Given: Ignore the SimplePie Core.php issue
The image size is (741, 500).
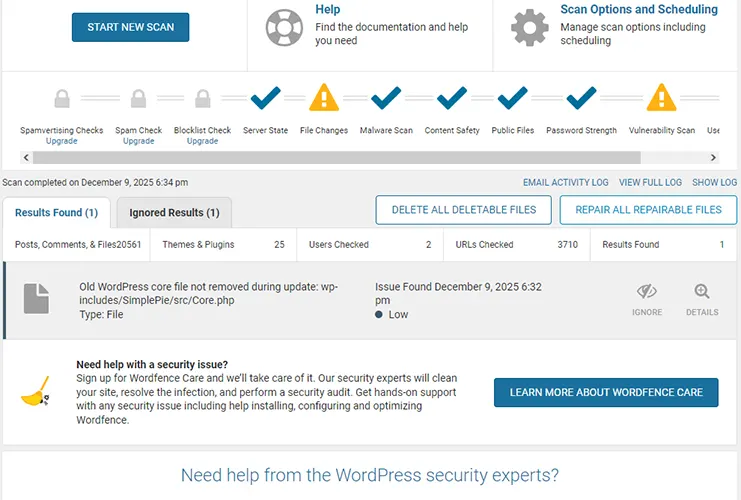Looking at the screenshot, I should tap(647, 300).
